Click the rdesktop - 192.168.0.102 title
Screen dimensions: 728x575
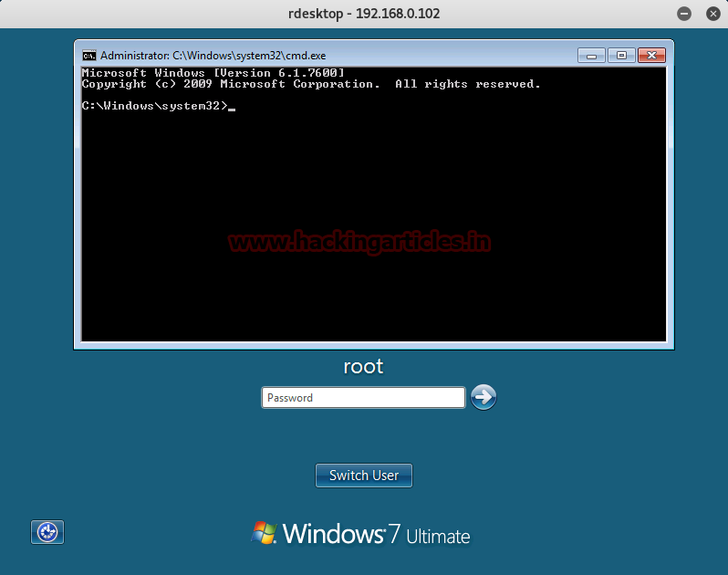click(364, 14)
